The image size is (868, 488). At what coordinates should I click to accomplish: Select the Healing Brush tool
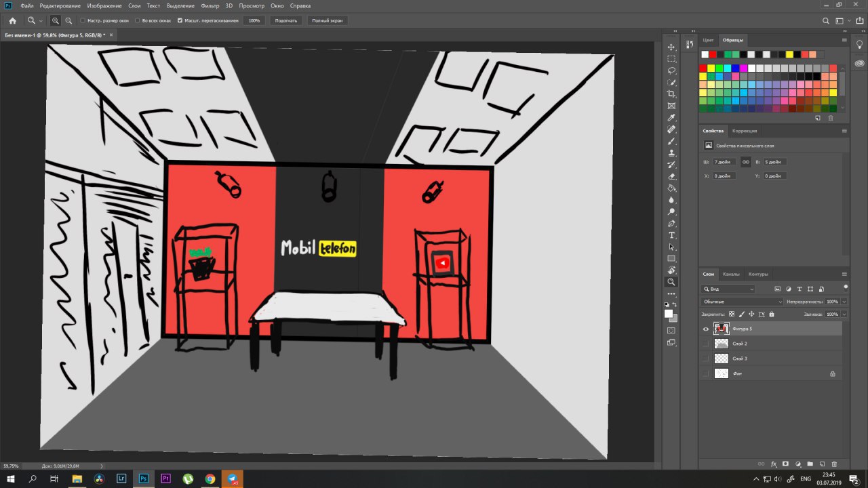671,129
